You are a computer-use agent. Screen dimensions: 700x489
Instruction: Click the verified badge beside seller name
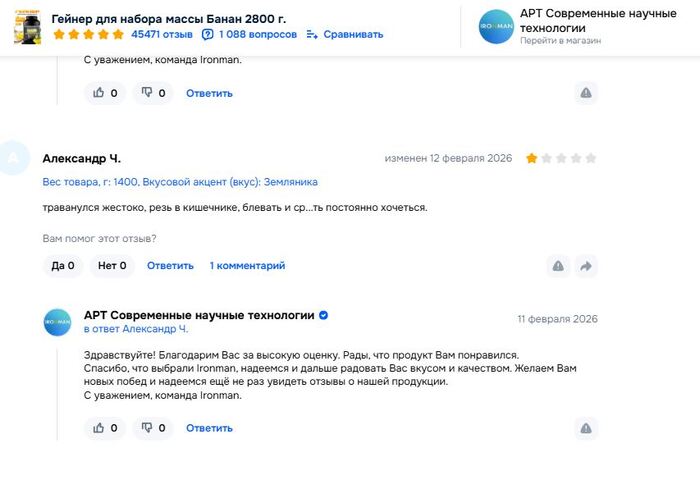(324, 315)
